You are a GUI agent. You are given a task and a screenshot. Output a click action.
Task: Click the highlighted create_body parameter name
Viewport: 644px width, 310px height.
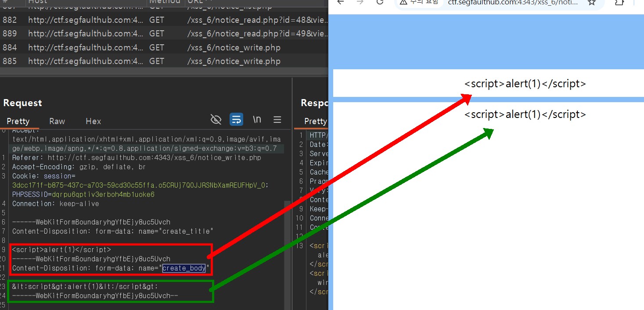(x=184, y=268)
